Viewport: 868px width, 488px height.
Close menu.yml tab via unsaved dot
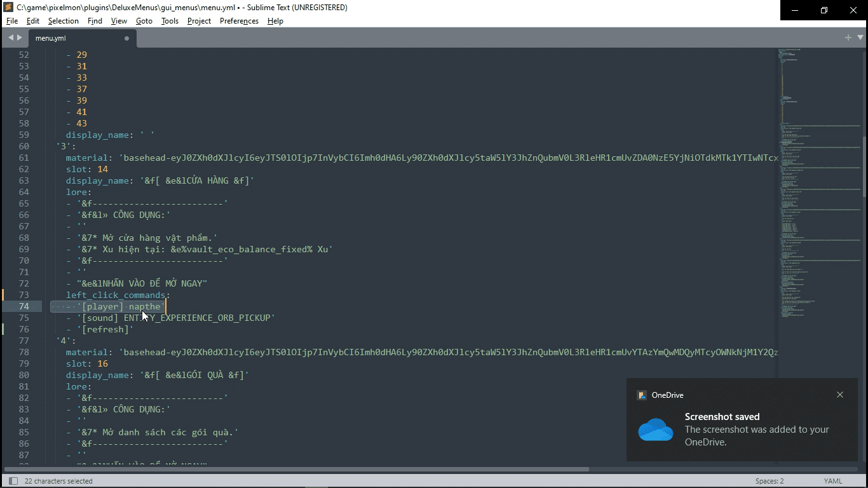click(x=126, y=38)
